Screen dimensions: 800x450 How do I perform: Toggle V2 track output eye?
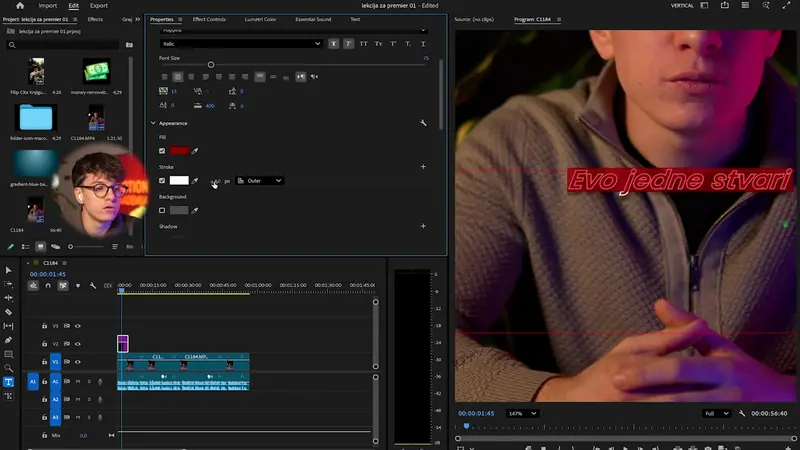click(78, 344)
